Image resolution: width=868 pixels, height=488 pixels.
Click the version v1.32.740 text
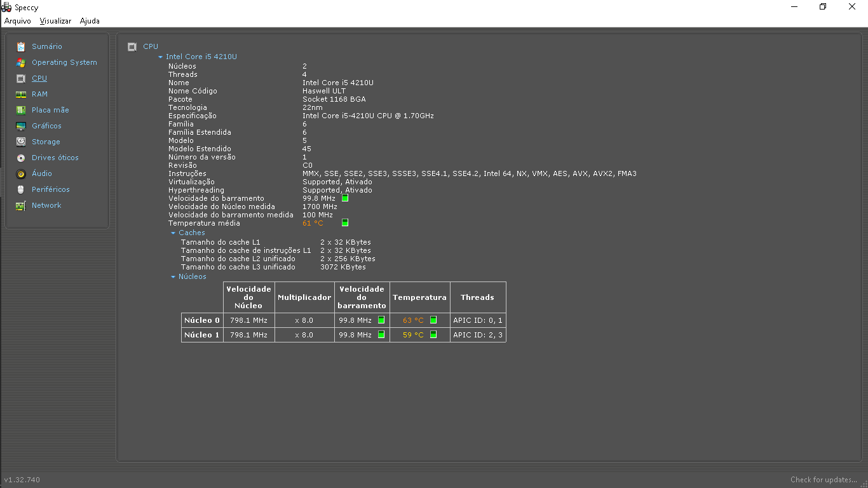pyautogui.click(x=22, y=480)
